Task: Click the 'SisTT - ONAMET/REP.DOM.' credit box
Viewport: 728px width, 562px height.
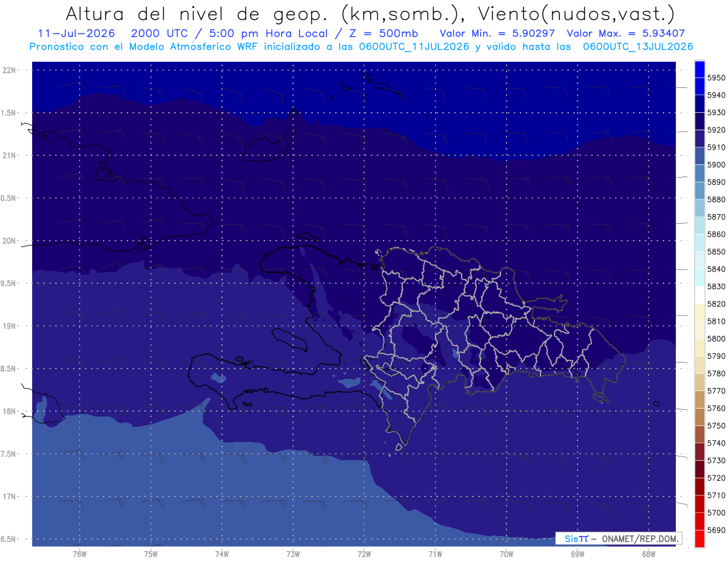Action: (618, 538)
